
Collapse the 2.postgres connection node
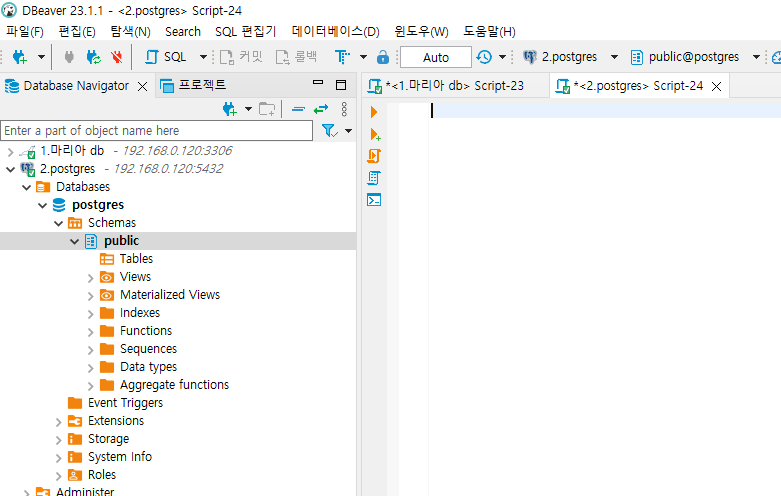(10, 169)
